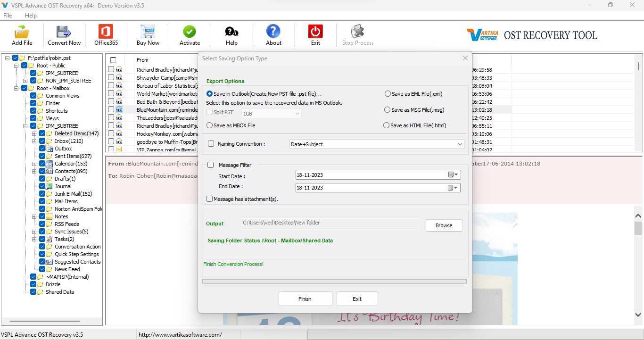Click the Finish button
This screenshot has width=644, height=340.
point(305,299)
